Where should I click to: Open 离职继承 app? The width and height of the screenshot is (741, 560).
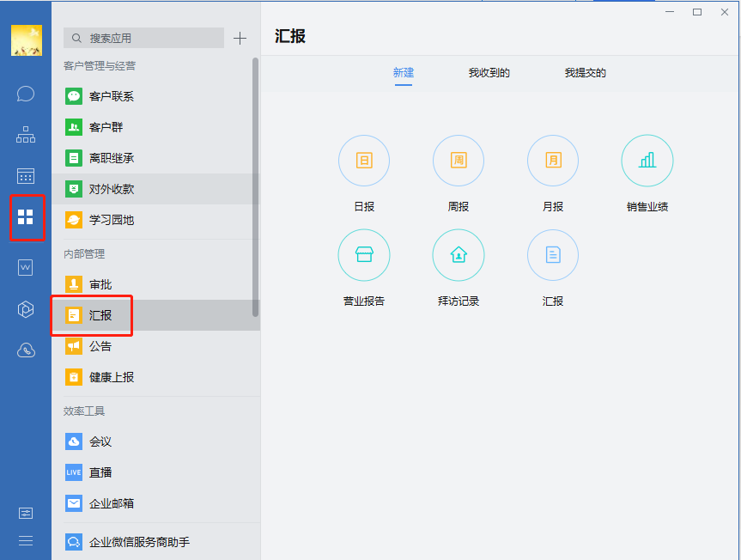[x=156, y=158]
